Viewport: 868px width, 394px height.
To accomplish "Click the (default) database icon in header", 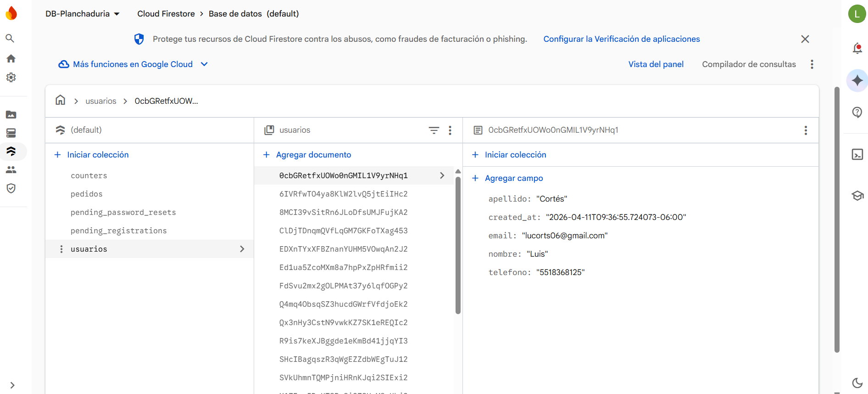I will (60, 130).
